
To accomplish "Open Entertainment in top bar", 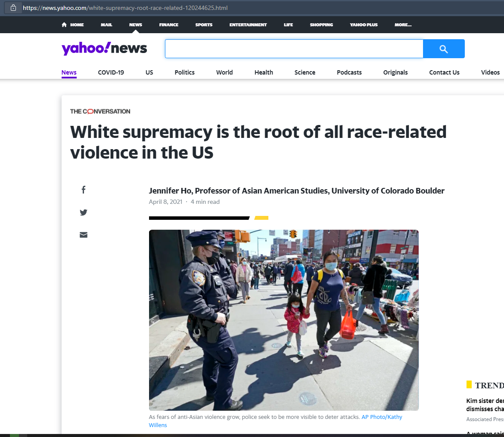I will pos(248,25).
